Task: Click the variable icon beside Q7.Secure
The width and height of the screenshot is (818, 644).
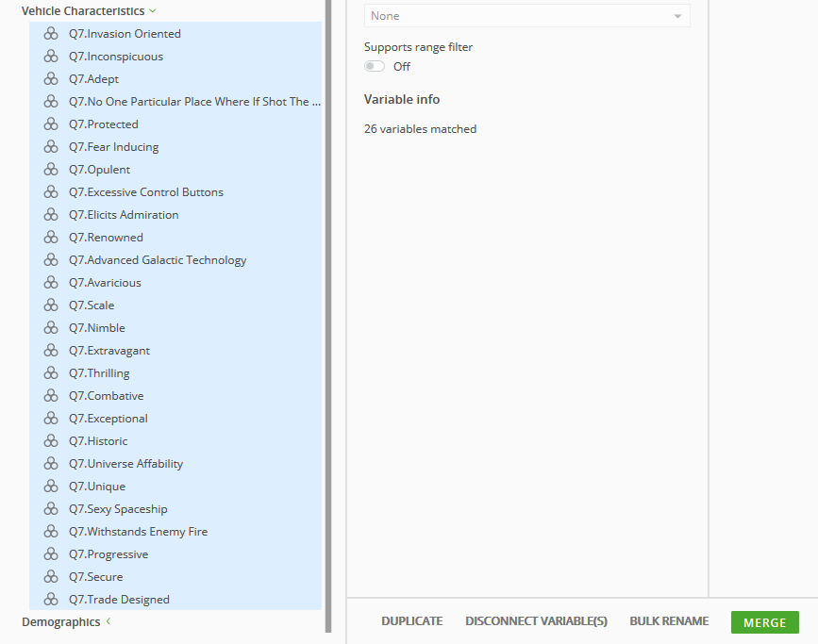Action: point(51,577)
